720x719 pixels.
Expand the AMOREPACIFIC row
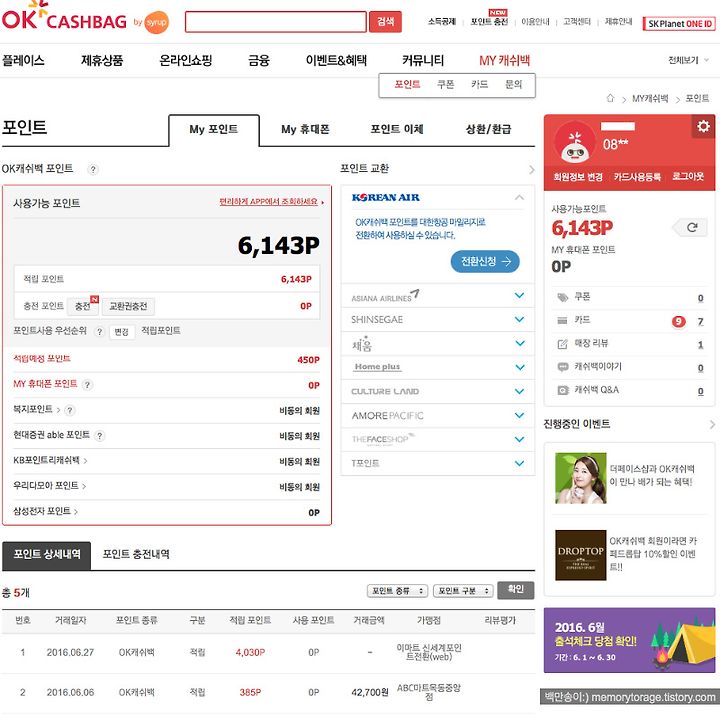tap(519, 415)
